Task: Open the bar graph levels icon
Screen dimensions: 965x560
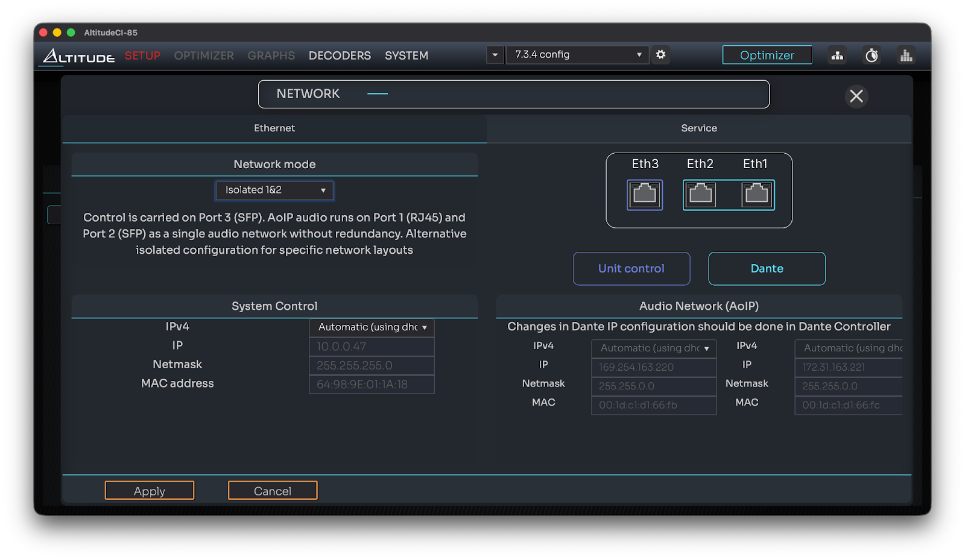Action: (906, 55)
